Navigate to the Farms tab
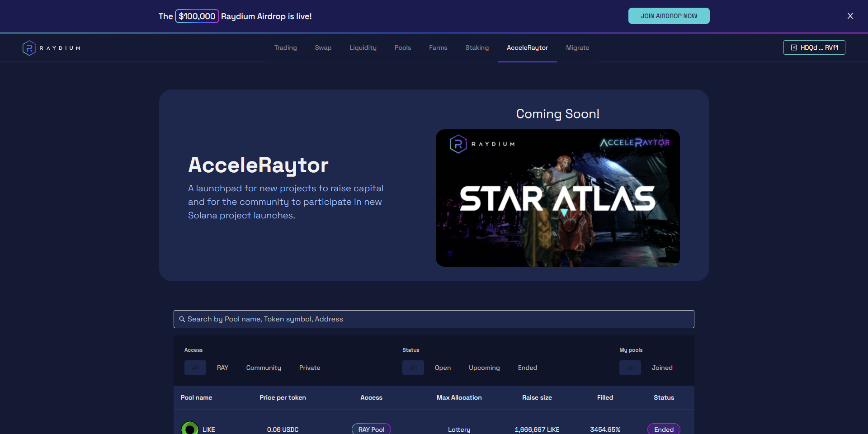 (x=438, y=47)
